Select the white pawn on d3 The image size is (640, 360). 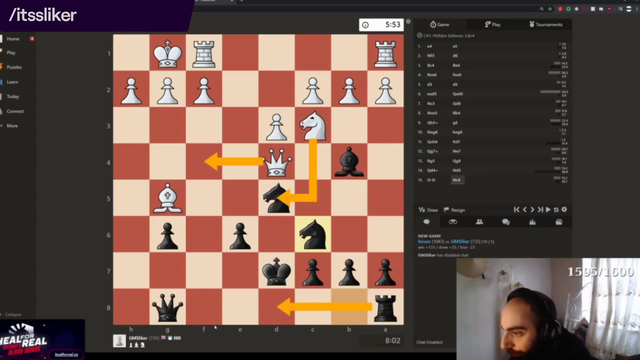(276, 126)
